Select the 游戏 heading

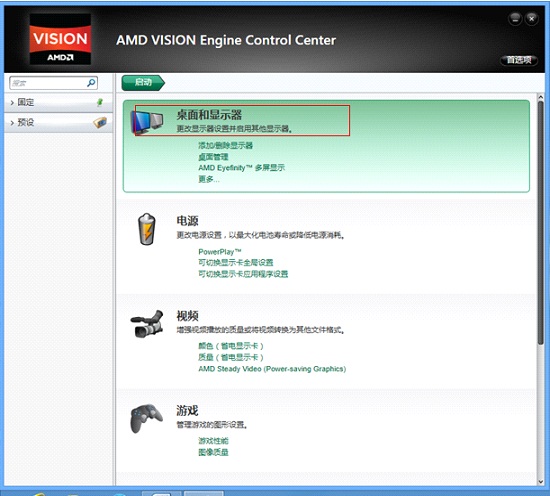point(187,410)
